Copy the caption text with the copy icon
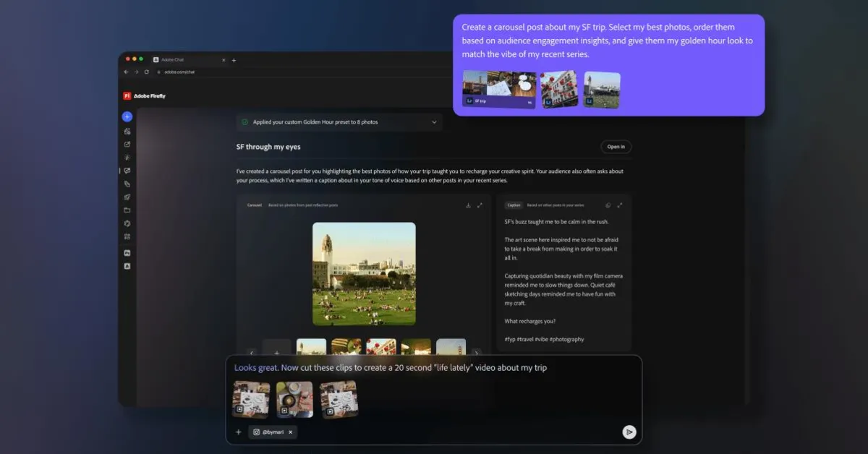This screenshot has height=454, width=868. (x=607, y=205)
